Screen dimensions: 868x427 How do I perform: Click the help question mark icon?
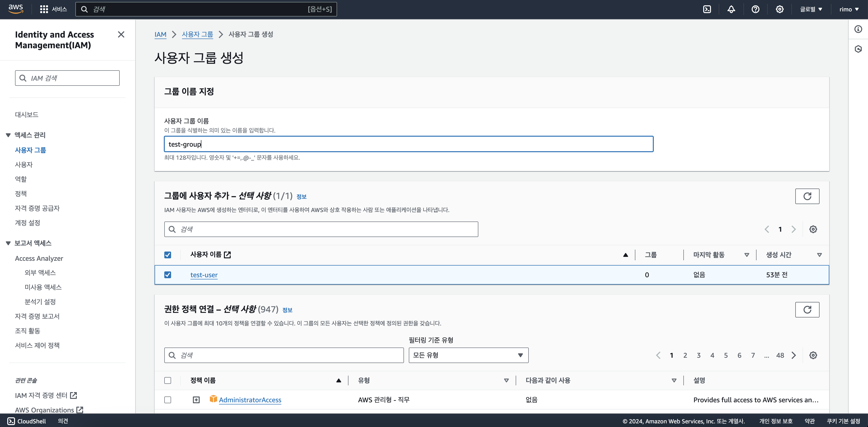(x=755, y=9)
